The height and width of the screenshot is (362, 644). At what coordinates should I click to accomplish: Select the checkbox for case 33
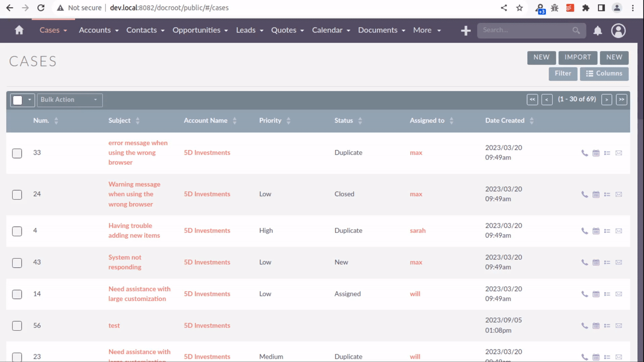click(x=17, y=153)
